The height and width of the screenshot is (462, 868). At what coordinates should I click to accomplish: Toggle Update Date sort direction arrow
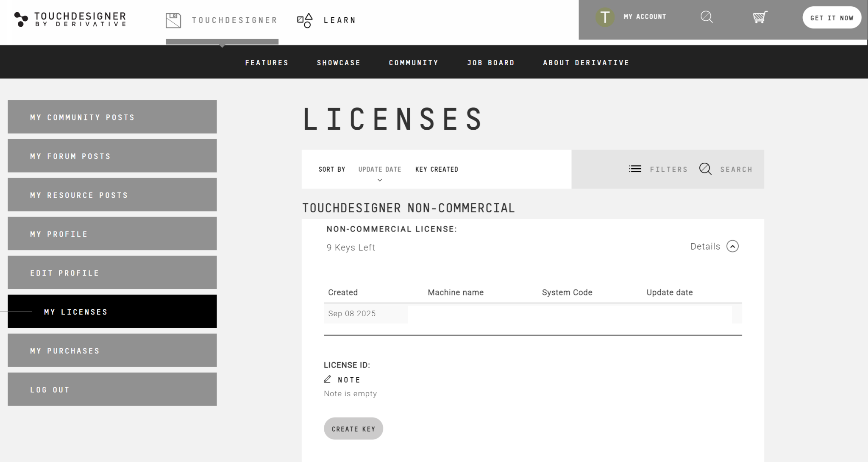[x=380, y=180]
